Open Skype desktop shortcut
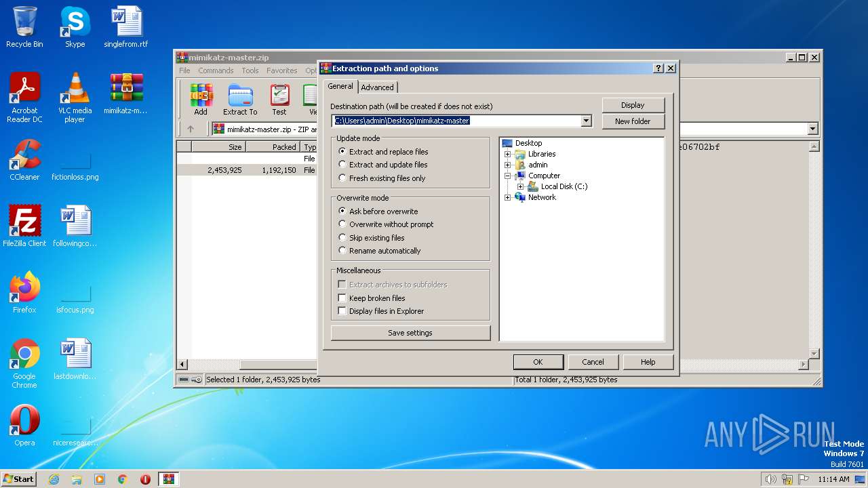The image size is (868, 488). pos(75,27)
